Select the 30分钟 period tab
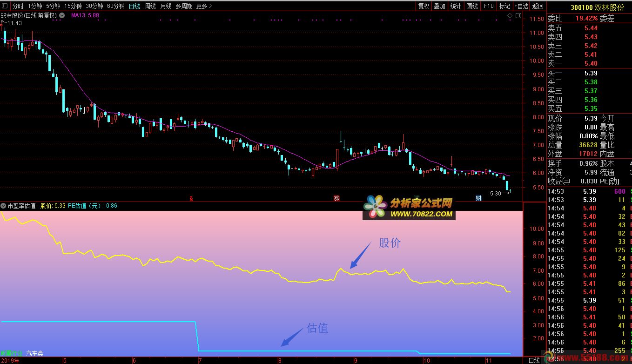Screen dimensions: 632x364 pyautogui.click(x=94, y=6)
